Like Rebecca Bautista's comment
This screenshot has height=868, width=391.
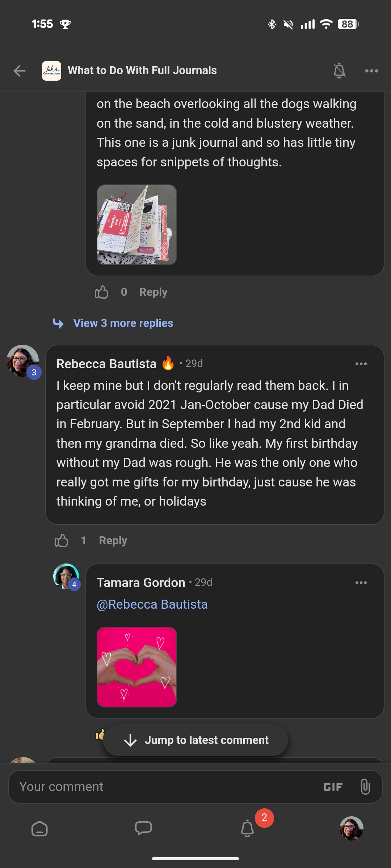tap(62, 541)
